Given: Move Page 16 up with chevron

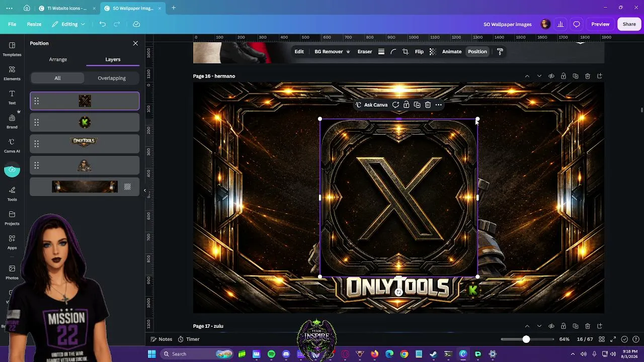Looking at the screenshot, I should tap(527, 76).
